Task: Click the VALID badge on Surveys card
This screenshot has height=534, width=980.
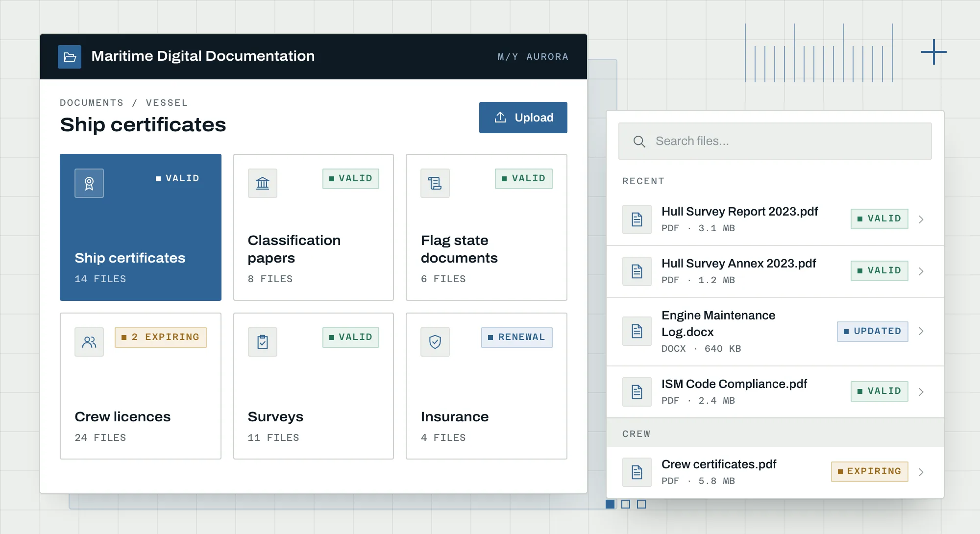Action: click(351, 338)
